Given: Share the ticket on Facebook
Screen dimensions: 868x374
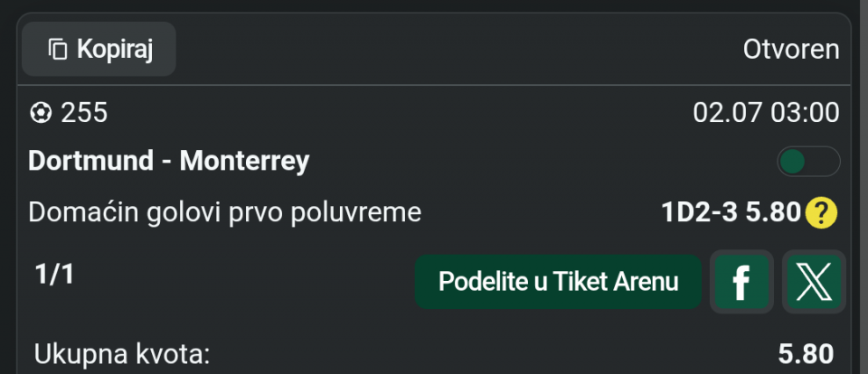Looking at the screenshot, I should tap(741, 282).
